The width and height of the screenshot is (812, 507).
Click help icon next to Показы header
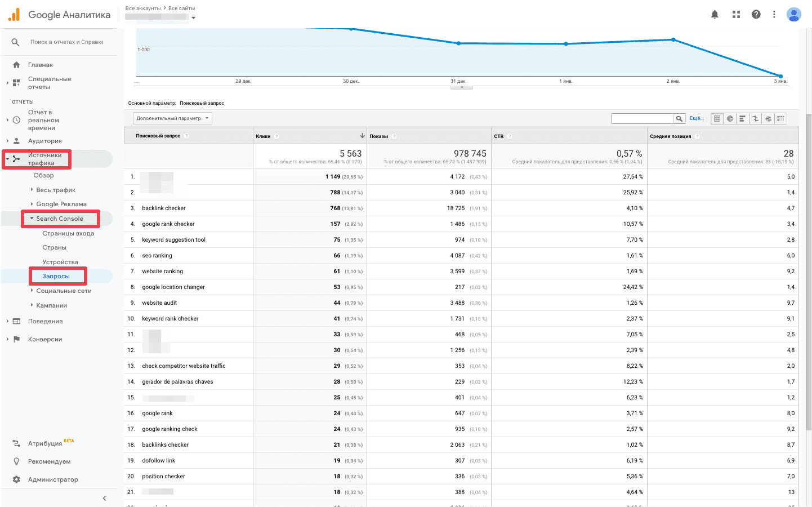[394, 136]
